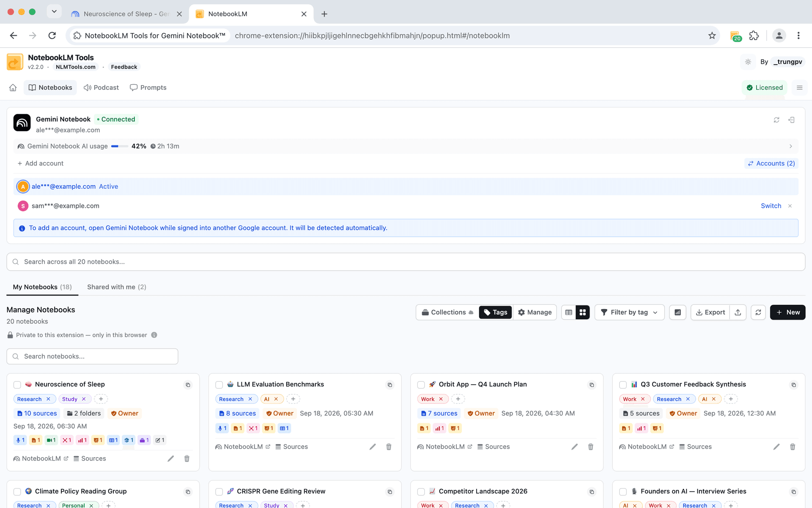Open the Prompts tab

click(x=148, y=88)
